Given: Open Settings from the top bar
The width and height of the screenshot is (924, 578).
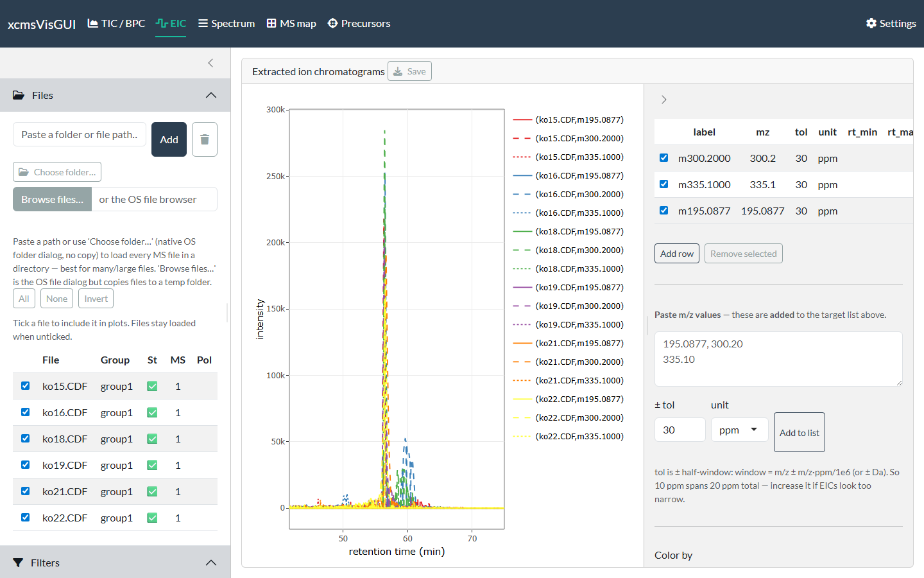Looking at the screenshot, I should click(891, 23).
